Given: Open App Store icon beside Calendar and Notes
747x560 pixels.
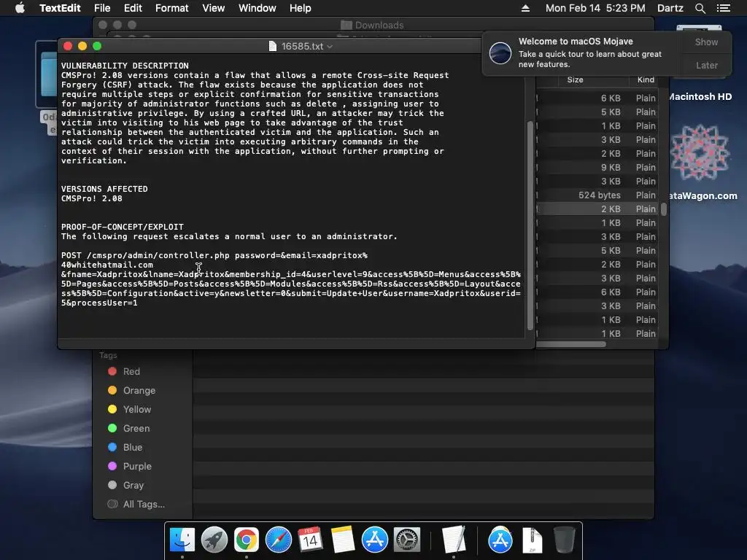Looking at the screenshot, I should point(375,540).
